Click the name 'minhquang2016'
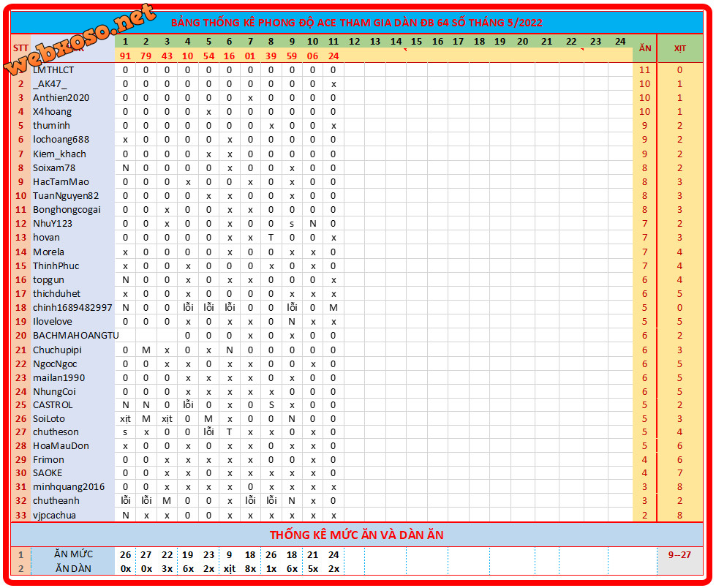Image resolution: width=716 pixels, height=588 pixels. 69,487
